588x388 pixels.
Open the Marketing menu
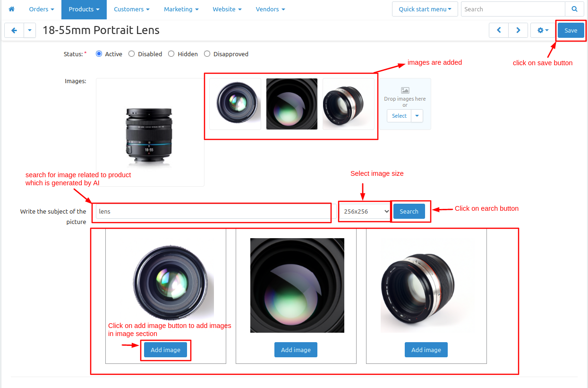tap(181, 9)
